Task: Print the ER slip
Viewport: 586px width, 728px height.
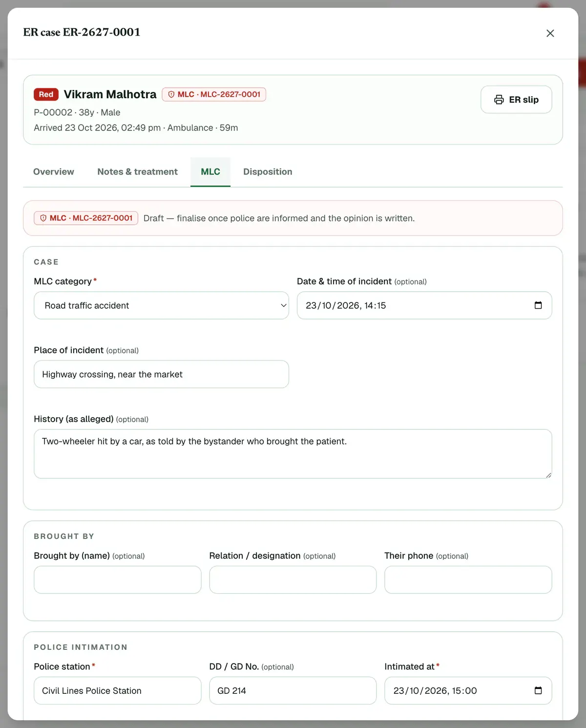Action: (x=516, y=100)
